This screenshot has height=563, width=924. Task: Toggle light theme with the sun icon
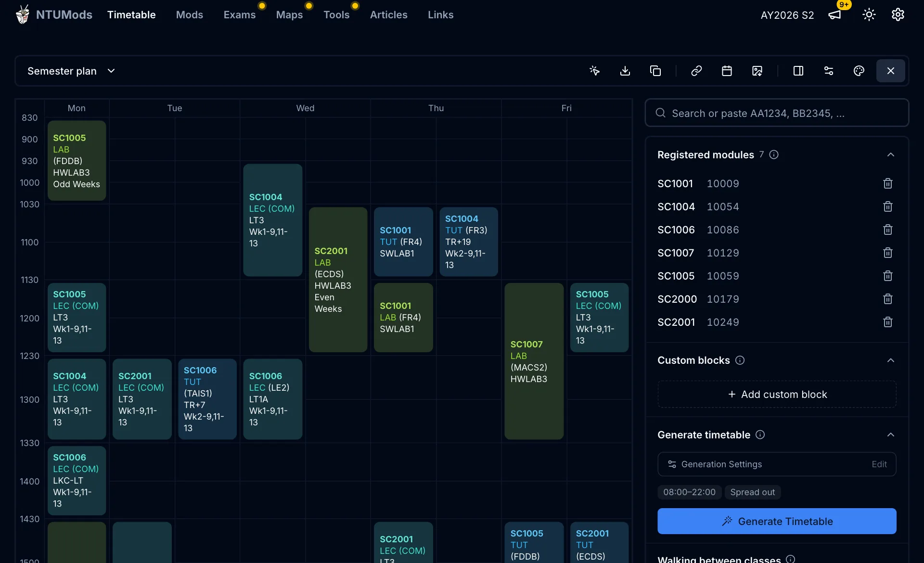(x=869, y=15)
